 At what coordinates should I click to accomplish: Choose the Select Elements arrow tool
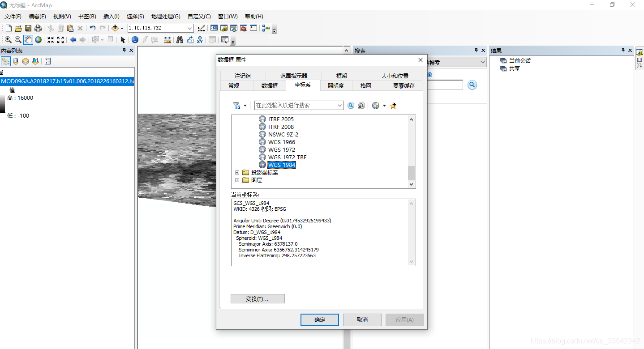click(x=123, y=40)
